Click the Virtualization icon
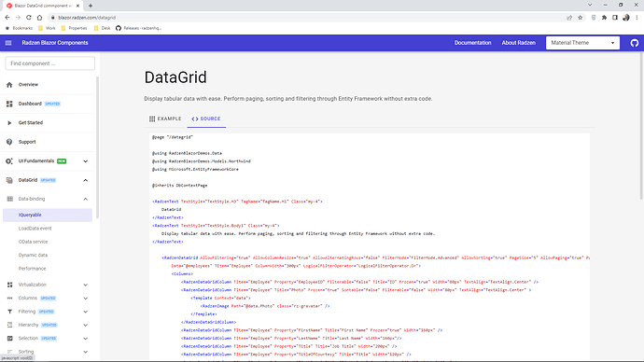Screen dimensions: 644x362 point(10,285)
